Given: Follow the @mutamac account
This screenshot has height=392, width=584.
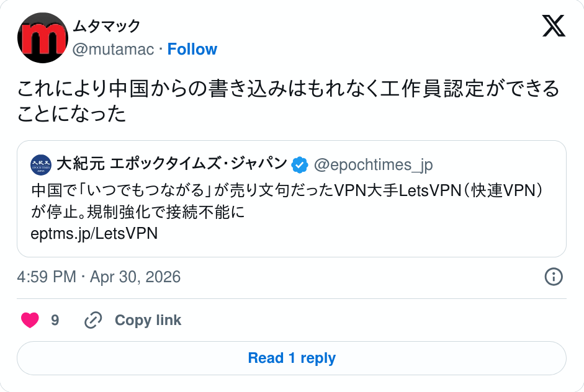Looking at the screenshot, I should [x=192, y=50].
